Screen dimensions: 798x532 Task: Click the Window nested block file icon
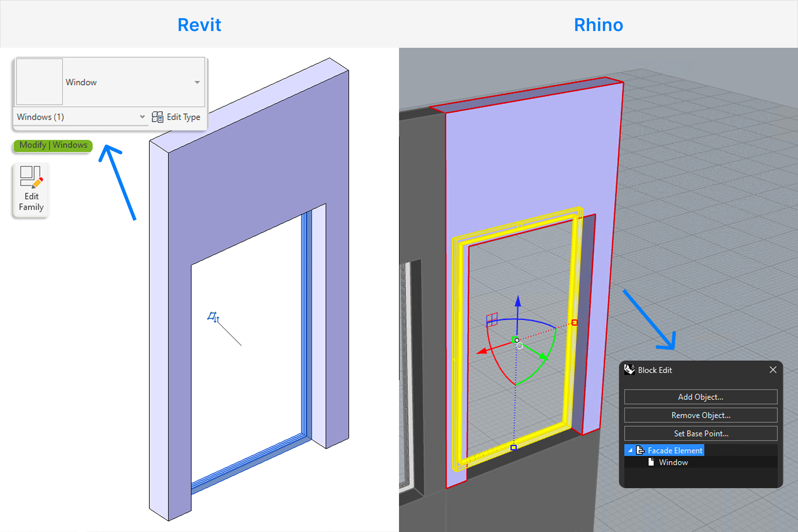651,462
